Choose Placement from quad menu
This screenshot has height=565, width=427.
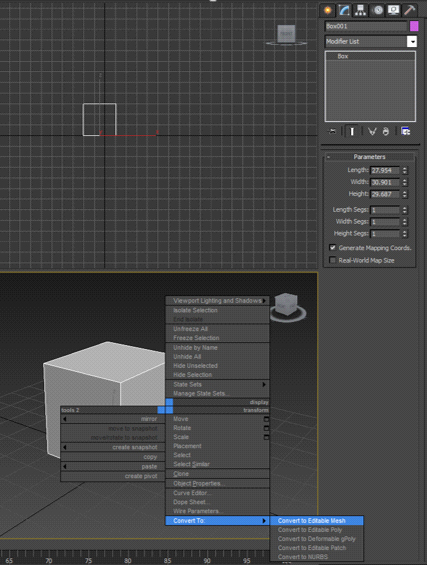tap(217, 446)
